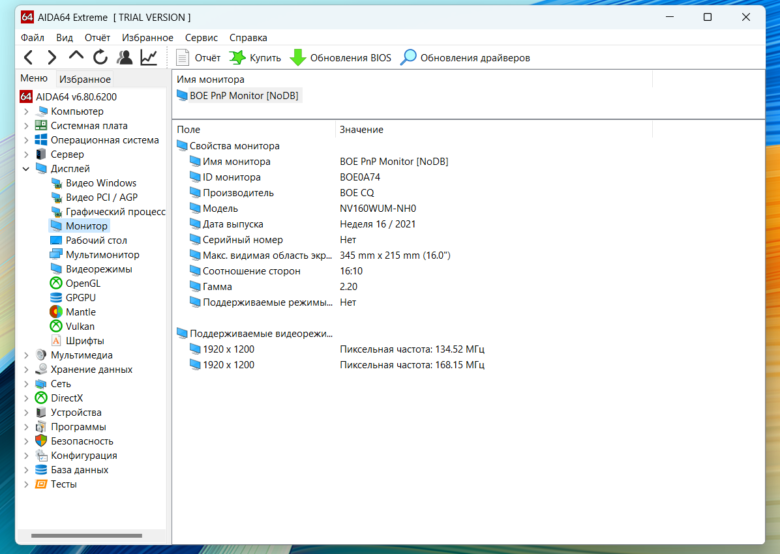Image resolution: width=780 pixels, height=554 pixels.
Task: Open Обновления драйверов driver updates
Action: pyautogui.click(x=465, y=58)
